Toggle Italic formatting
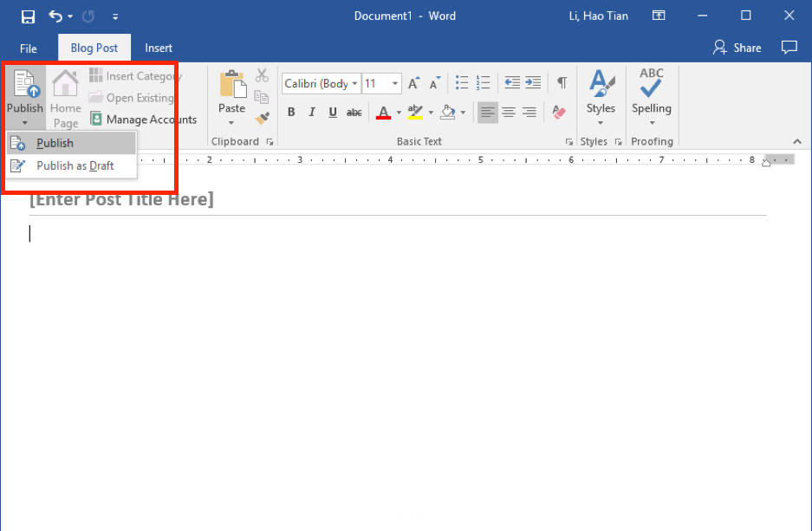The width and height of the screenshot is (812, 531). coord(312,112)
